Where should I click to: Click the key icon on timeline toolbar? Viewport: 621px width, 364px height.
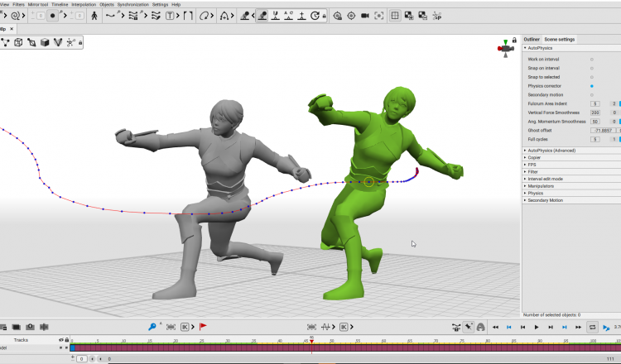click(152, 327)
